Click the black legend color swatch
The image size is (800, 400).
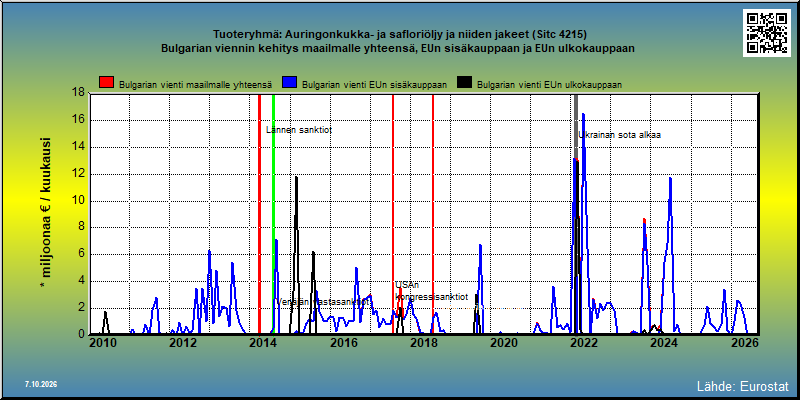coord(464,83)
